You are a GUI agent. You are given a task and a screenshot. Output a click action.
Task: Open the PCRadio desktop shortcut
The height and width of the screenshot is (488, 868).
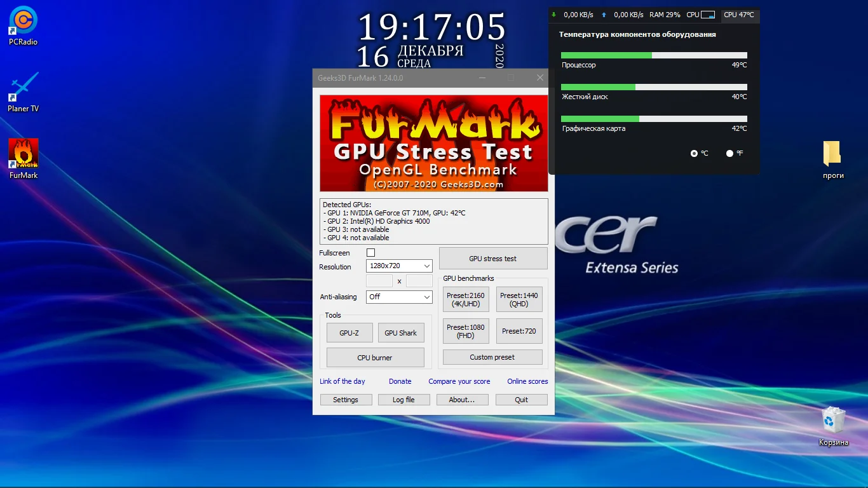23,25
